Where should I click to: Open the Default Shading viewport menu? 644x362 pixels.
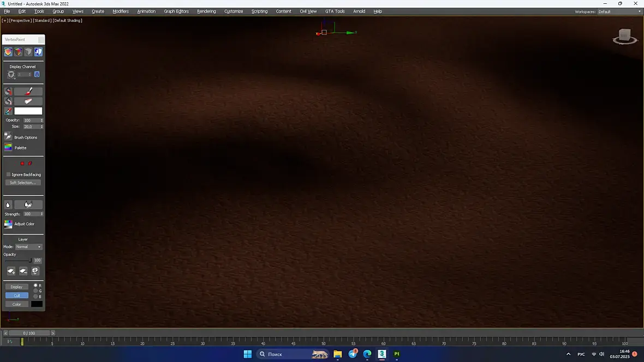point(67,21)
